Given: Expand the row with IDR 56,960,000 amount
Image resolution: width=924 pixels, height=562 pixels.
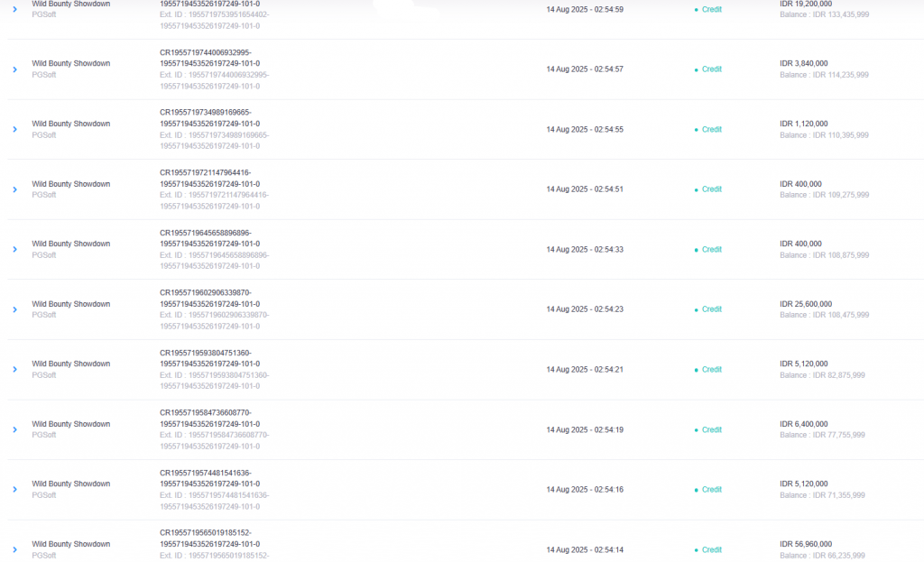Looking at the screenshot, I should click(14, 550).
